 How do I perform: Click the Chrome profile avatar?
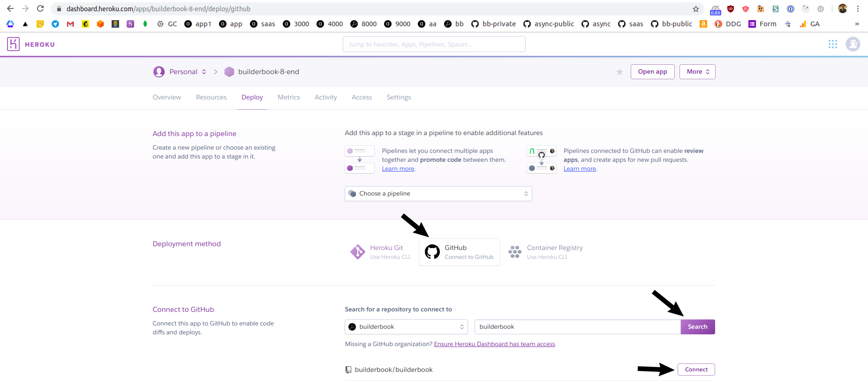click(x=843, y=8)
